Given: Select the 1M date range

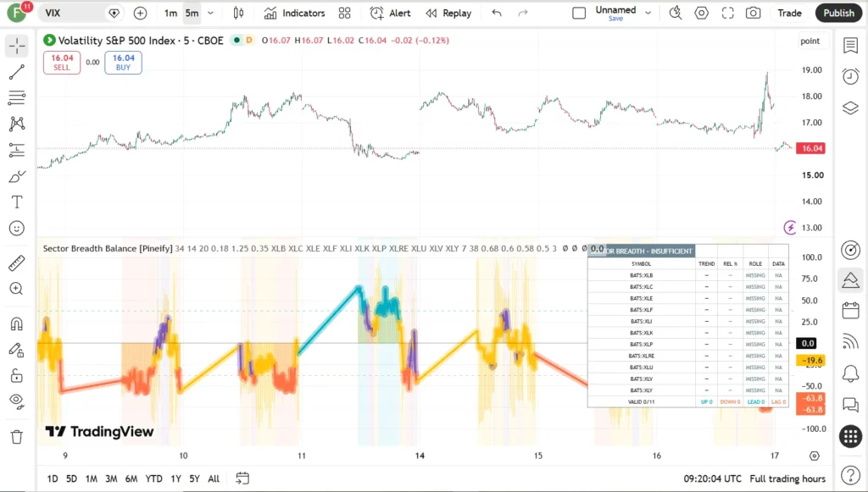Looking at the screenshot, I should click(92, 478).
